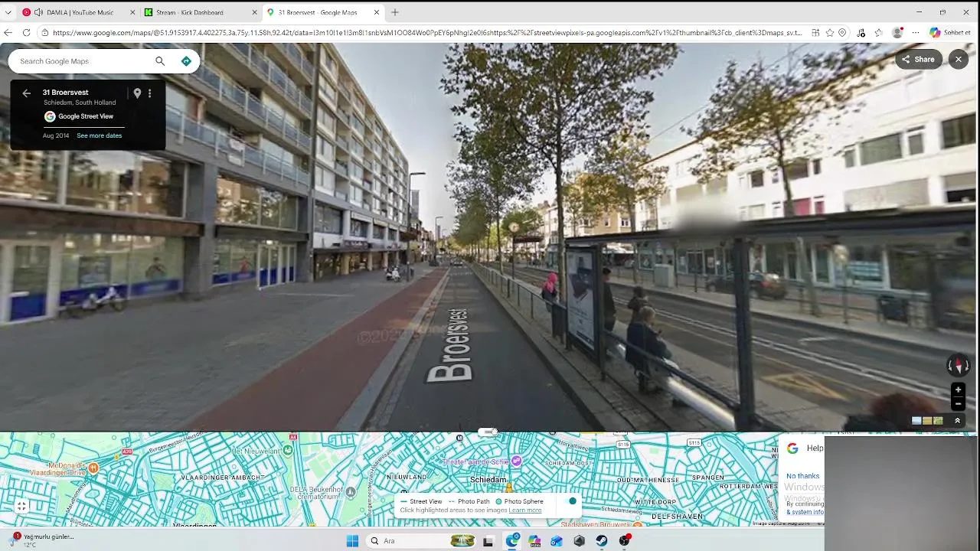
Task: Click the No thanks link in Google popup
Action: 802,476
